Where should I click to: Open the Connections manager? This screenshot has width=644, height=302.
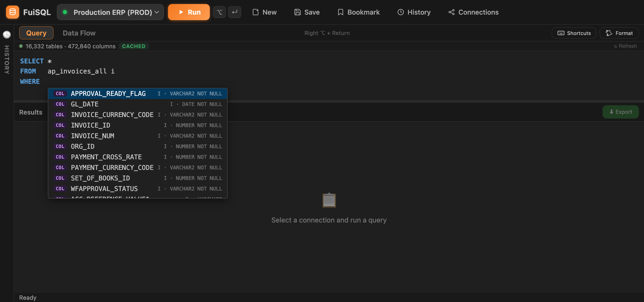pos(473,12)
